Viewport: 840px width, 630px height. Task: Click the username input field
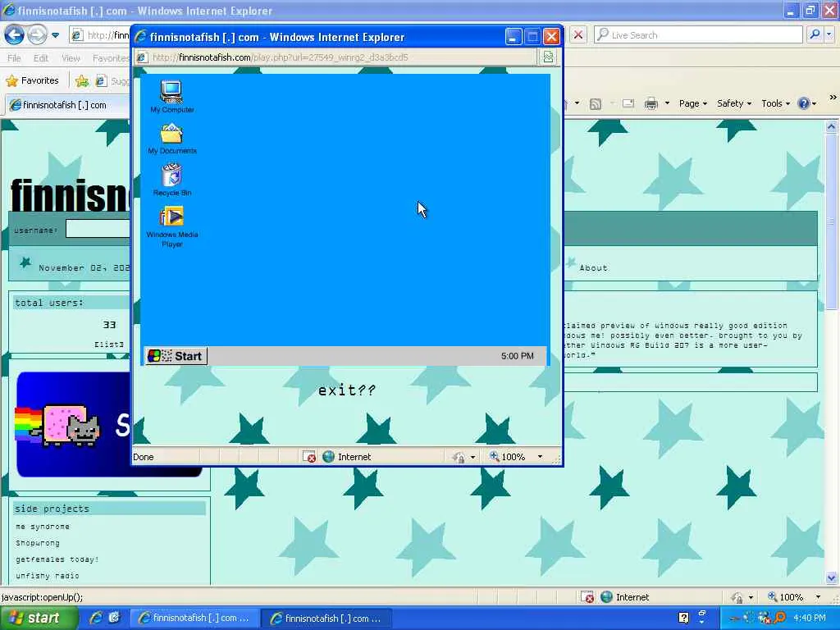(98, 229)
